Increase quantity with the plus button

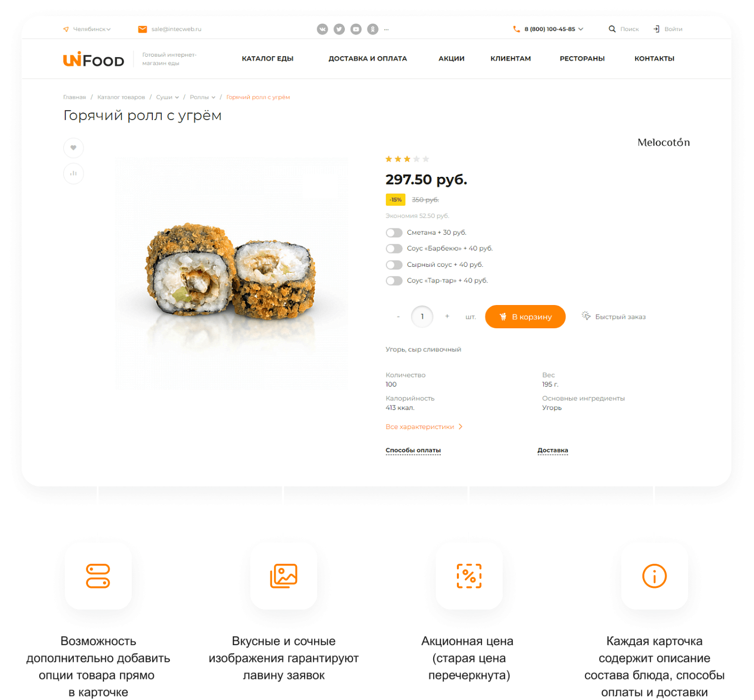point(447,317)
